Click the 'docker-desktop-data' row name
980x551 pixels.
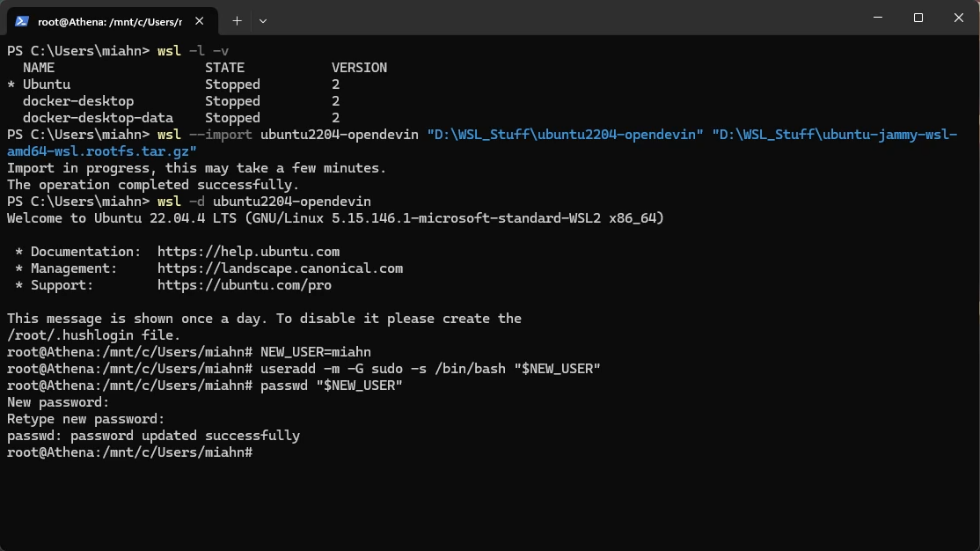point(99,118)
